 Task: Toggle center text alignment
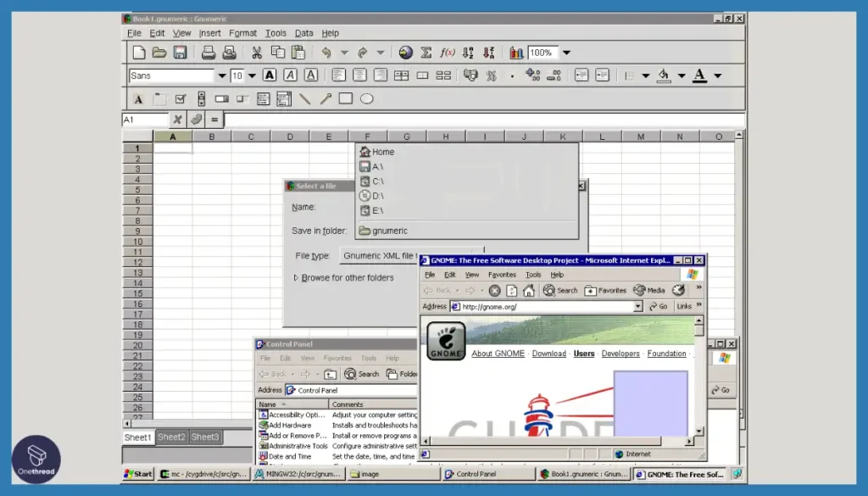[359, 75]
